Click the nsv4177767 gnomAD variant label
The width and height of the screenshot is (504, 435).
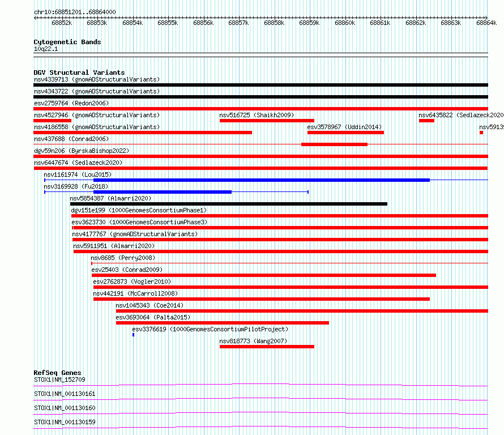pos(135,234)
